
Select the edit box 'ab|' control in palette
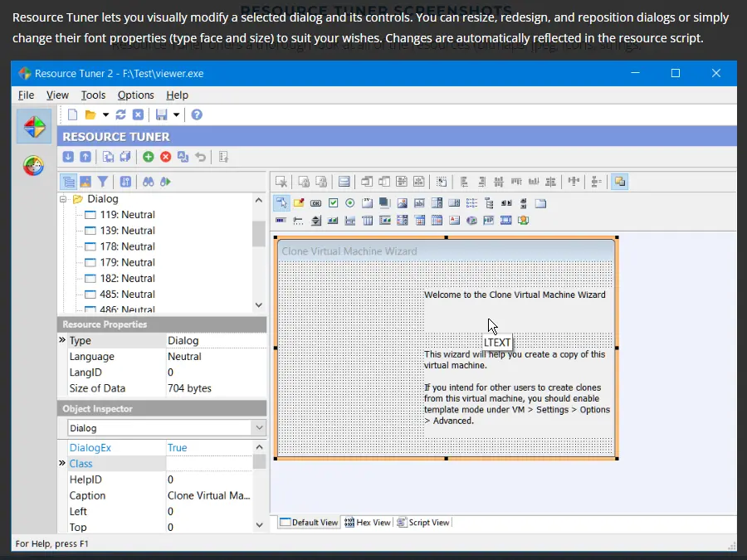pyautogui.click(x=419, y=203)
